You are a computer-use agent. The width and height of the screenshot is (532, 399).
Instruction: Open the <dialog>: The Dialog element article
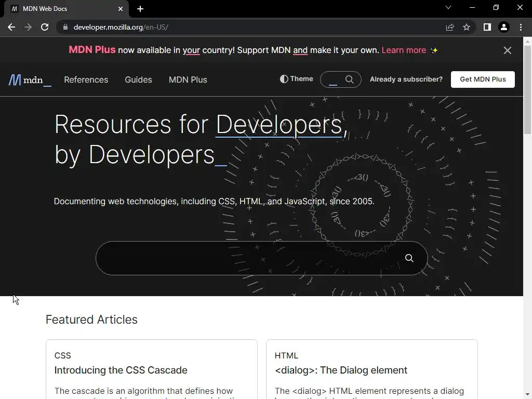341,370
